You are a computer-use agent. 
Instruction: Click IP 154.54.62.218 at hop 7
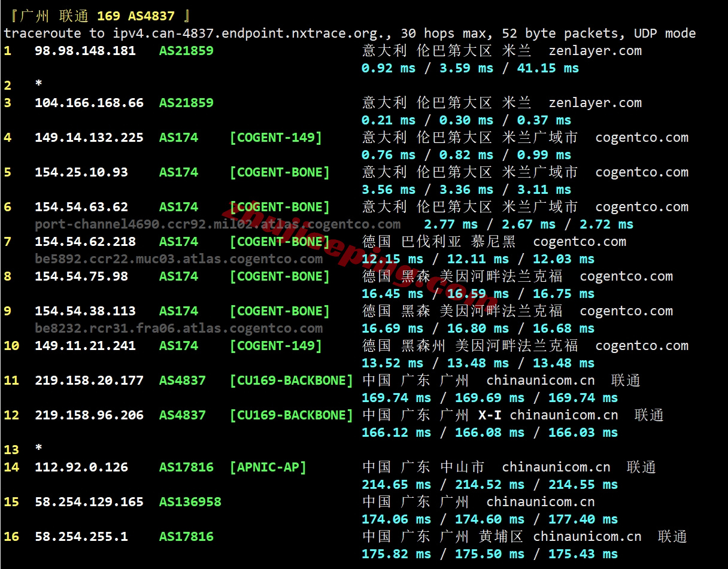(x=85, y=242)
